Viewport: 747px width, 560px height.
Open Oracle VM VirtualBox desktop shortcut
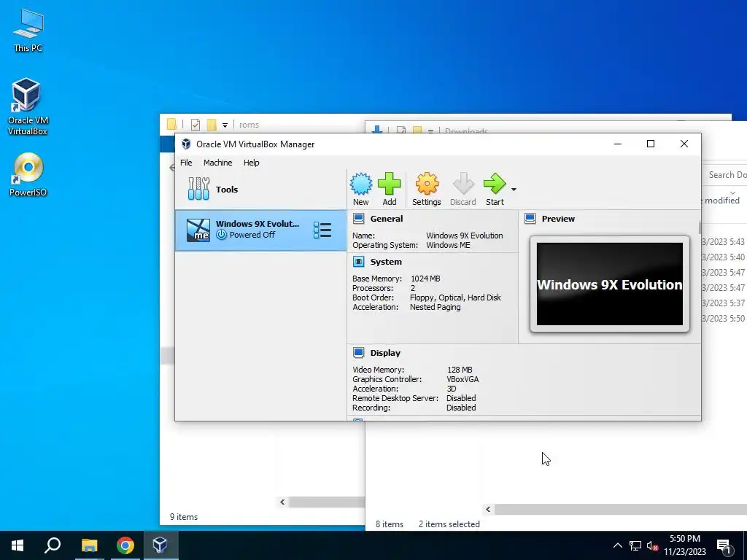pos(27,106)
